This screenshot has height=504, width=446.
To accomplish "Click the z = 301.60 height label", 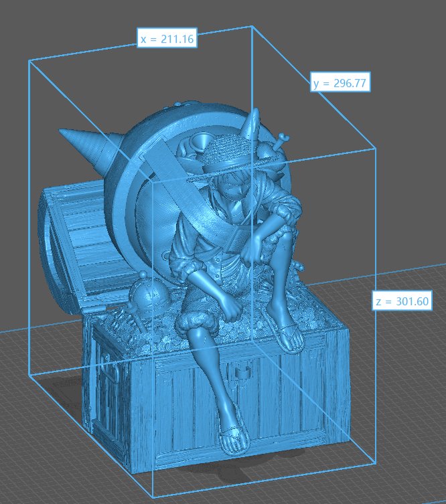I will [x=401, y=301].
